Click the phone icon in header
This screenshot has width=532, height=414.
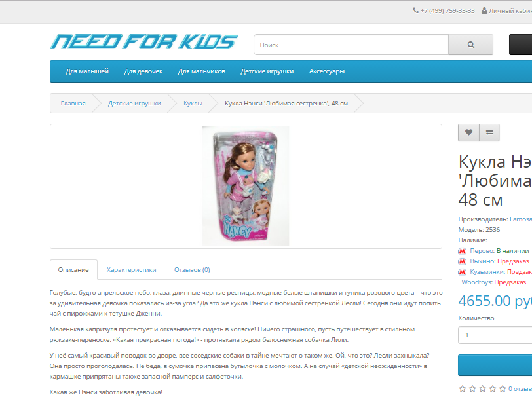click(415, 10)
